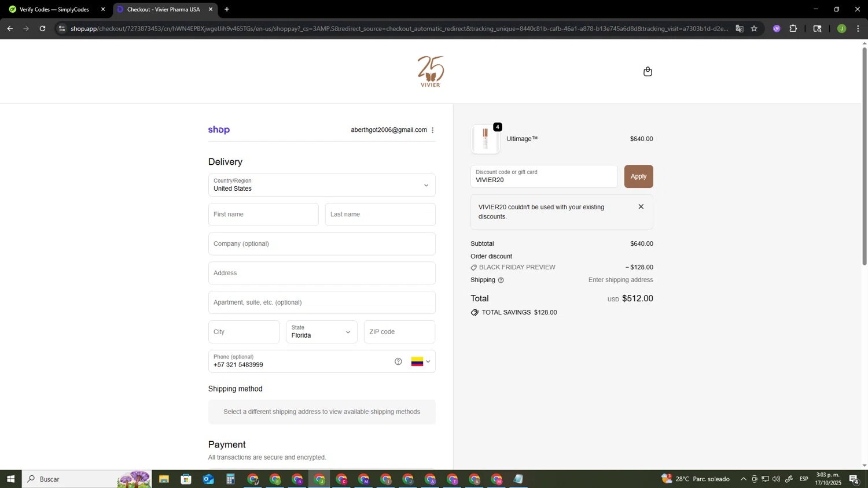The width and height of the screenshot is (868, 488).
Task: Open the Chrome profile avatar
Action: click(841, 28)
